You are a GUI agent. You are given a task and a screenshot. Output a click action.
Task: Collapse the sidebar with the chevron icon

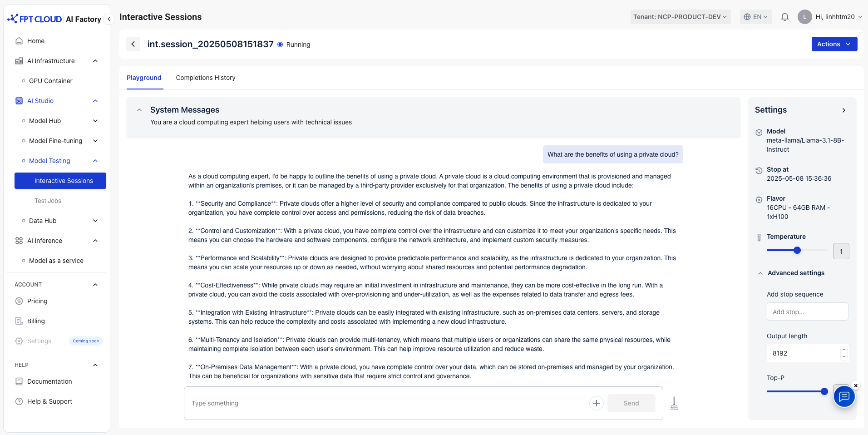click(x=109, y=19)
